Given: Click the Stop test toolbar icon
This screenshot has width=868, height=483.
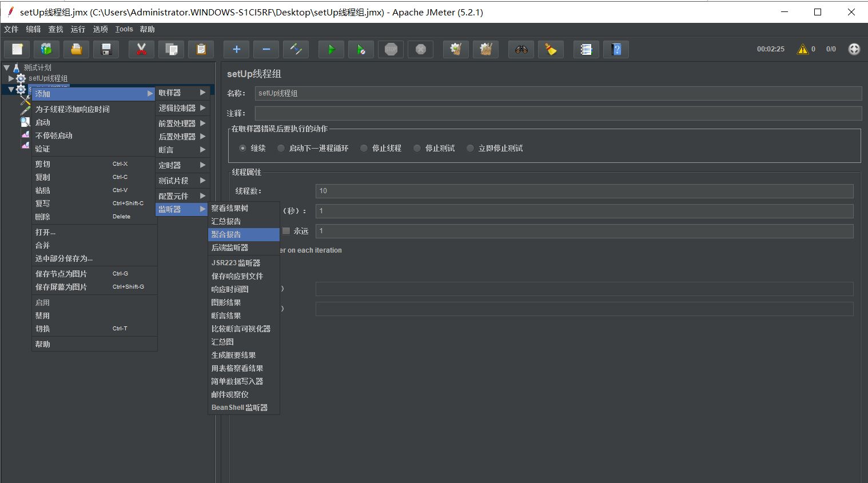Looking at the screenshot, I should 391,49.
